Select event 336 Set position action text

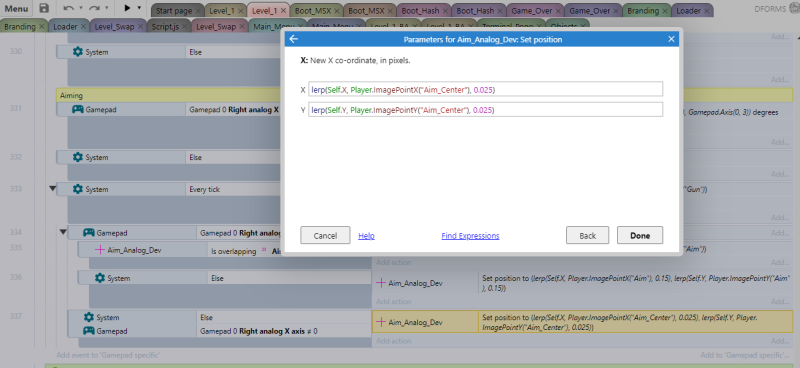[x=636, y=283]
